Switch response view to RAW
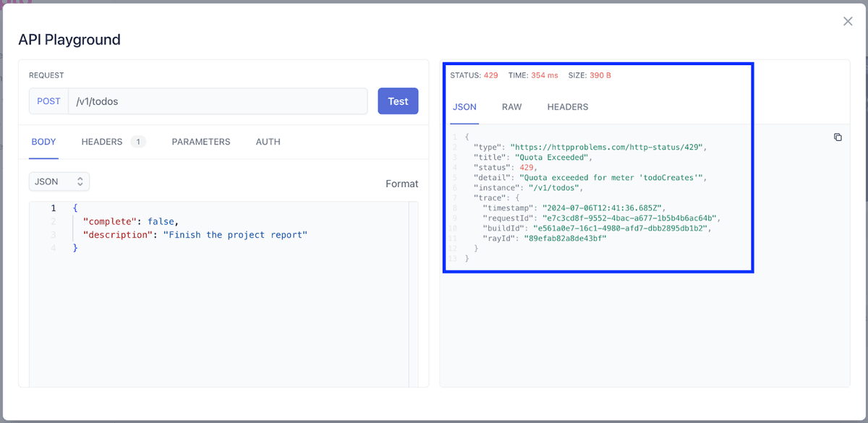Image resolution: width=868 pixels, height=423 pixels. point(511,107)
